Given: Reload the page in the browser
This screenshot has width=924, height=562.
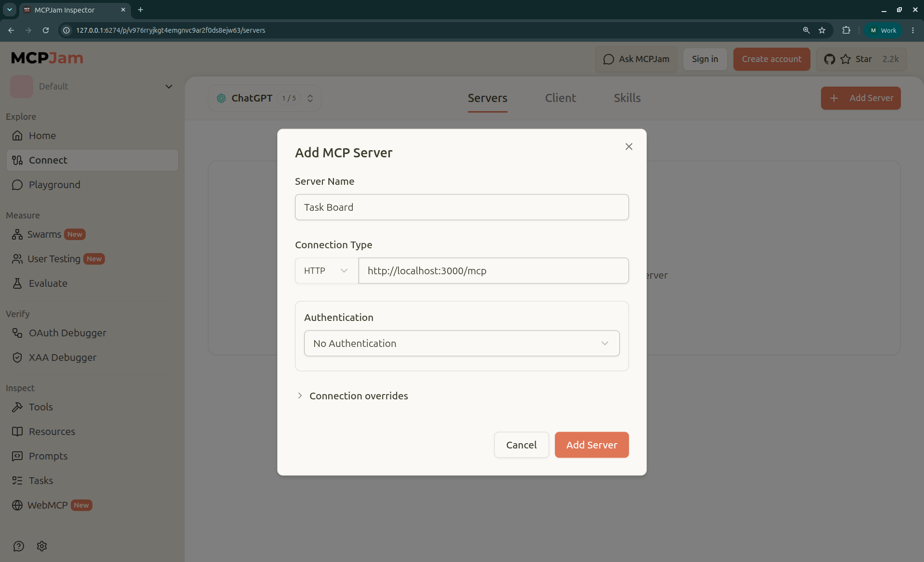Looking at the screenshot, I should 46,30.
